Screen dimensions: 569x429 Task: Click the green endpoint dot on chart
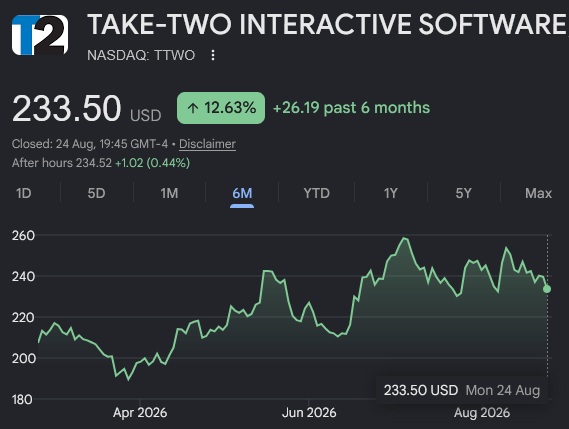[547, 289]
